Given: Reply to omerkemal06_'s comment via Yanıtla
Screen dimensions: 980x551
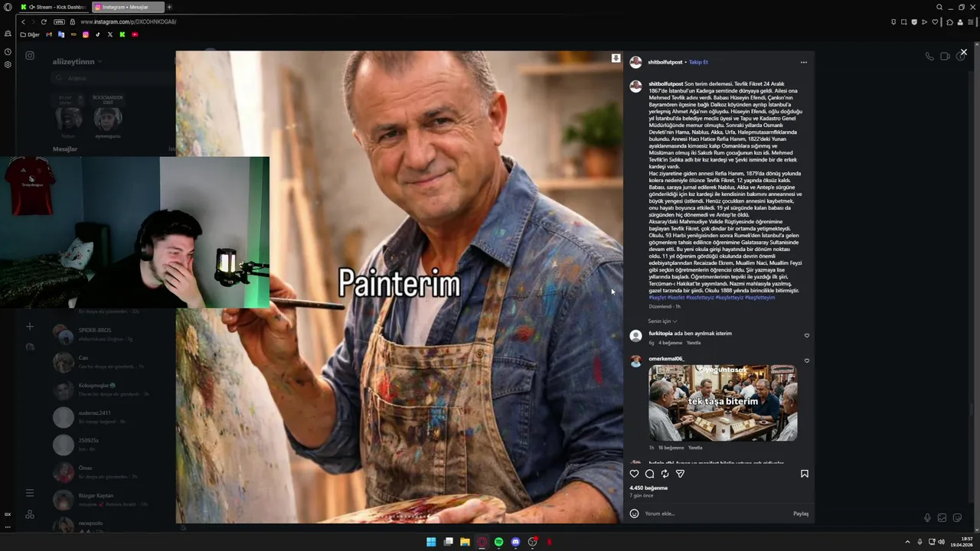Looking at the screenshot, I should [x=695, y=448].
